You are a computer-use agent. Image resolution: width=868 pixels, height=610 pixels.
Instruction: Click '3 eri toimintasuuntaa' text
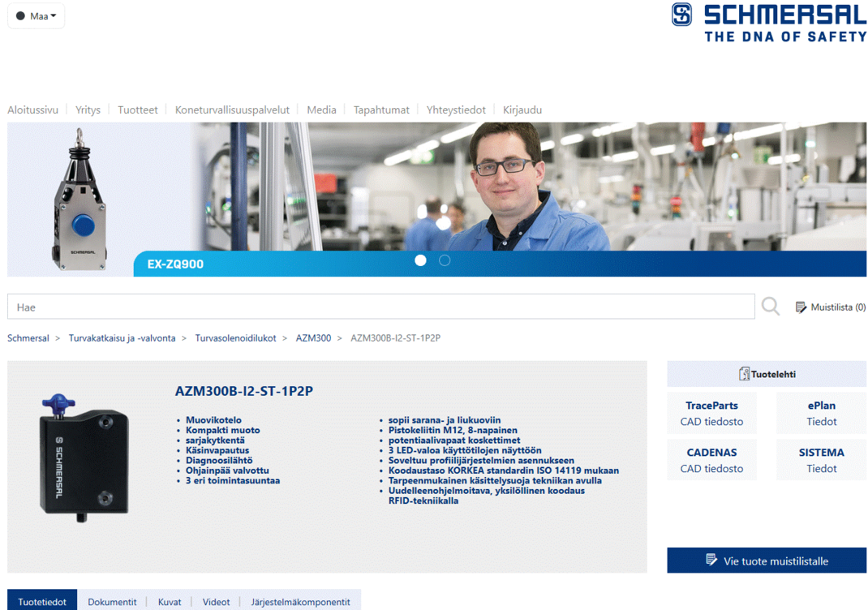pos(233,480)
